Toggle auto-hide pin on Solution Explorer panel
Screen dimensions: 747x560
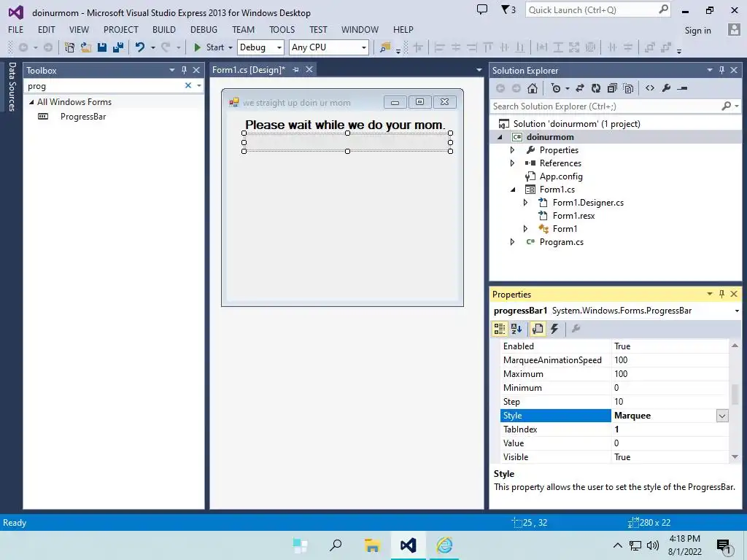[721, 70]
